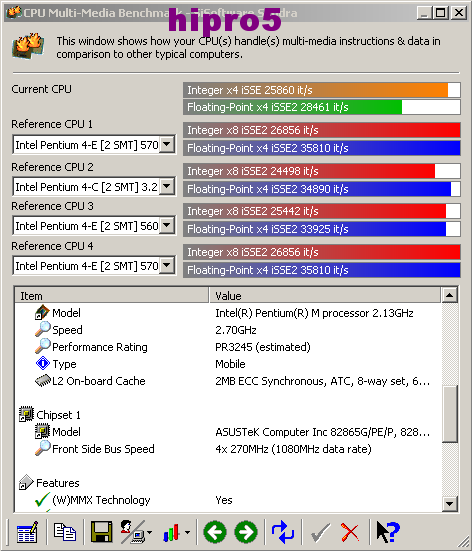The width and height of the screenshot is (472, 551).
Task: Click the Current CPU label
Action: [41, 89]
